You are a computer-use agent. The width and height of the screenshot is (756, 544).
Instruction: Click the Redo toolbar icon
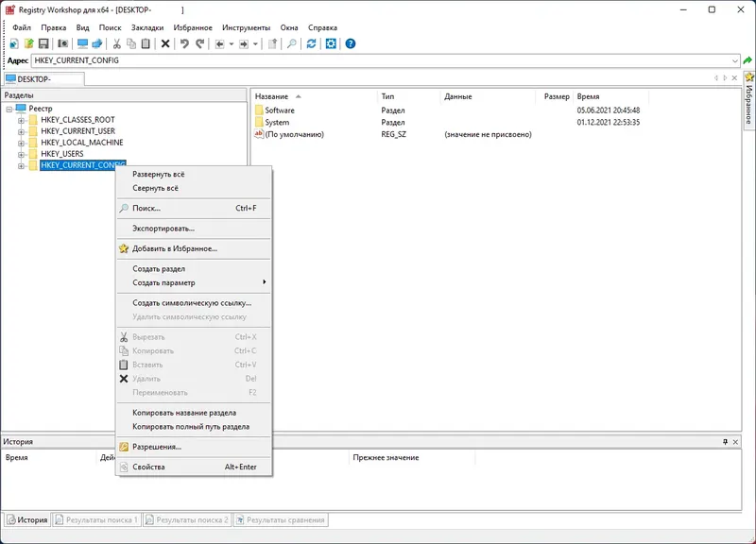(198, 43)
